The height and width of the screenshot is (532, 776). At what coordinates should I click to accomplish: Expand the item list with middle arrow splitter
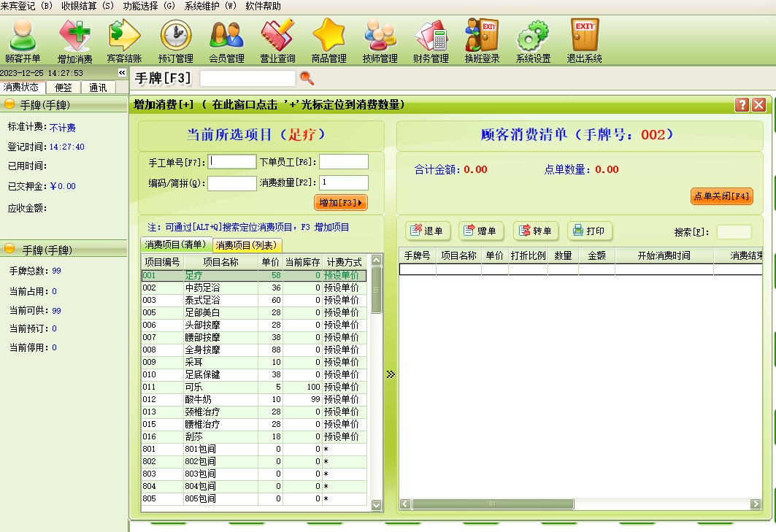[x=391, y=374]
